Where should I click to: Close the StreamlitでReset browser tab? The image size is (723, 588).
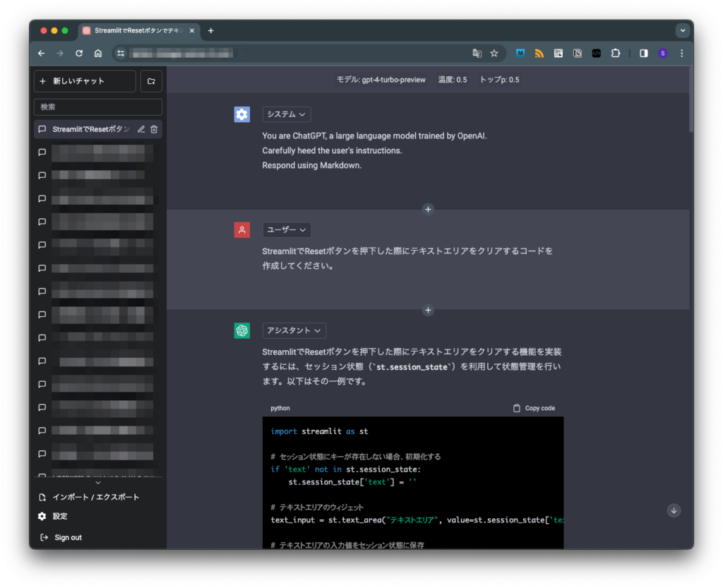(192, 31)
